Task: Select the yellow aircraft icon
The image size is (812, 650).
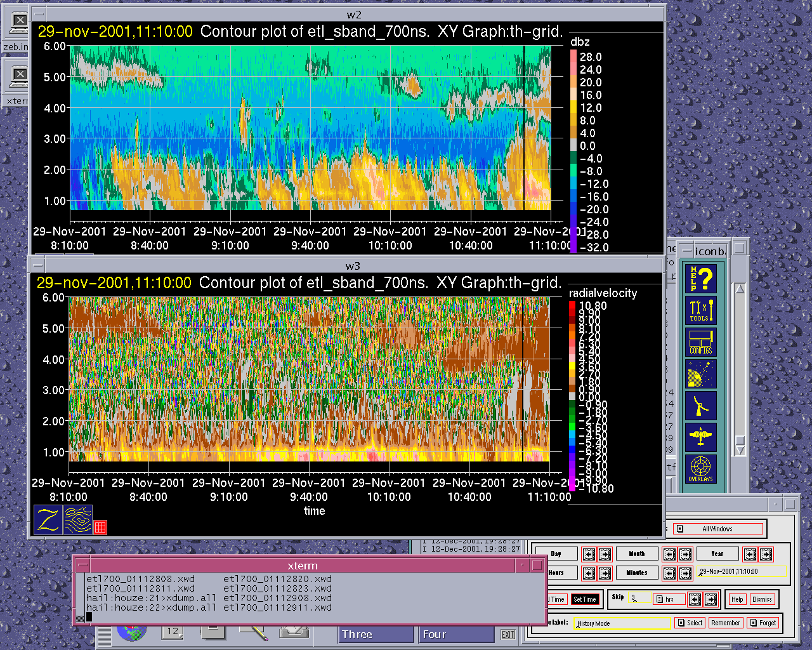Action: coord(701,437)
